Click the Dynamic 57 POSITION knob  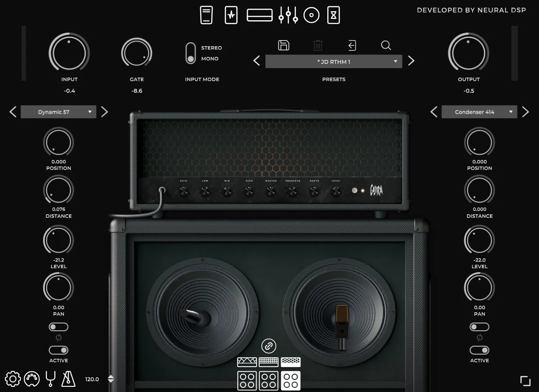click(x=59, y=142)
